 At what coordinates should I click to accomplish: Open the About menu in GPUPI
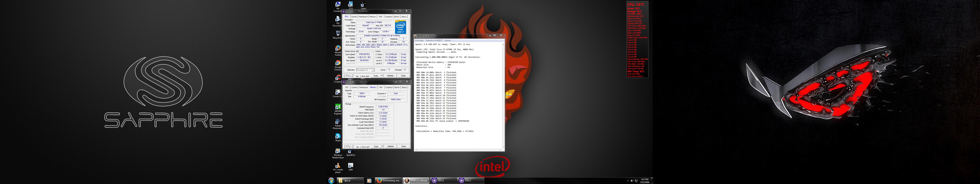tap(448, 40)
